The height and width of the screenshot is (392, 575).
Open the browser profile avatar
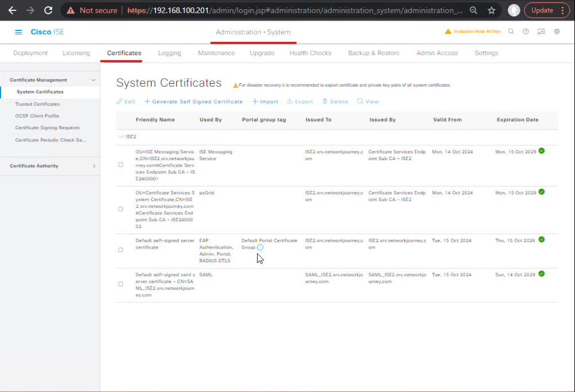click(x=514, y=10)
